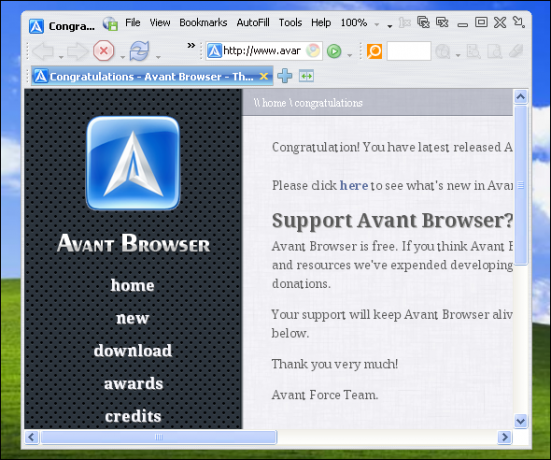Open the Stop button dropdown arrow

coord(122,57)
